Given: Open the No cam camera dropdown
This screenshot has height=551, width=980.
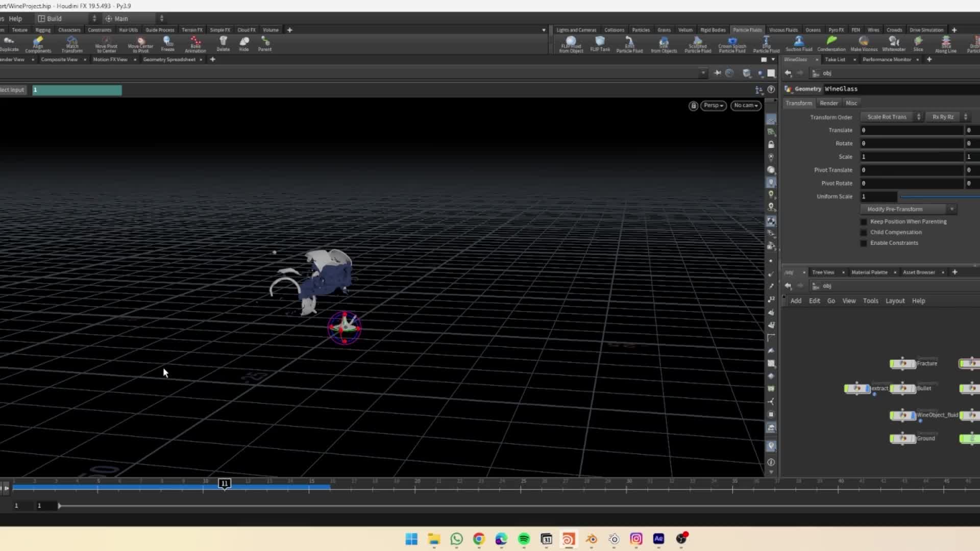Looking at the screenshot, I should [746, 106].
